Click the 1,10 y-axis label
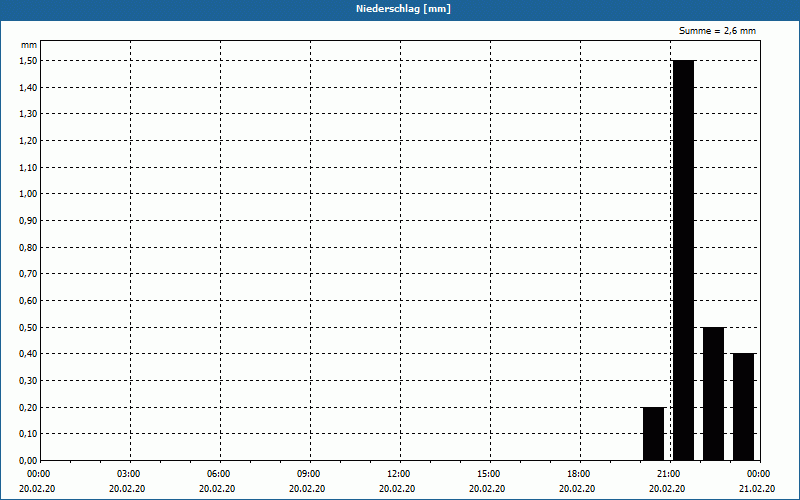 (28, 167)
